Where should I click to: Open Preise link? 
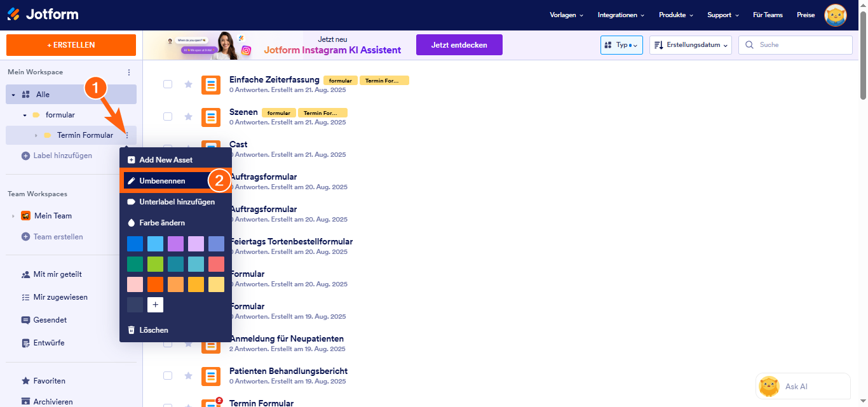pyautogui.click(x=806, y=15)
